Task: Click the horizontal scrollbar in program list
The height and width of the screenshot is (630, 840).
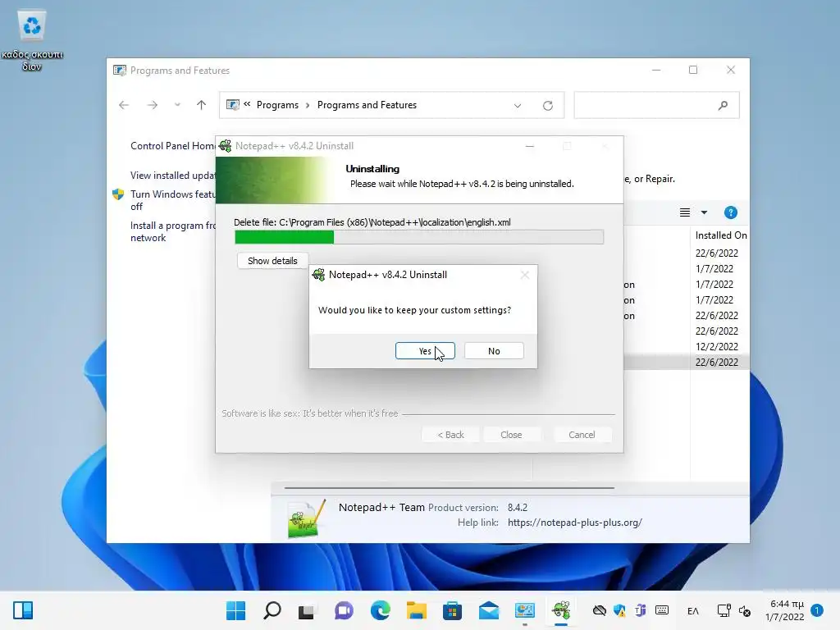Action: 449,488
